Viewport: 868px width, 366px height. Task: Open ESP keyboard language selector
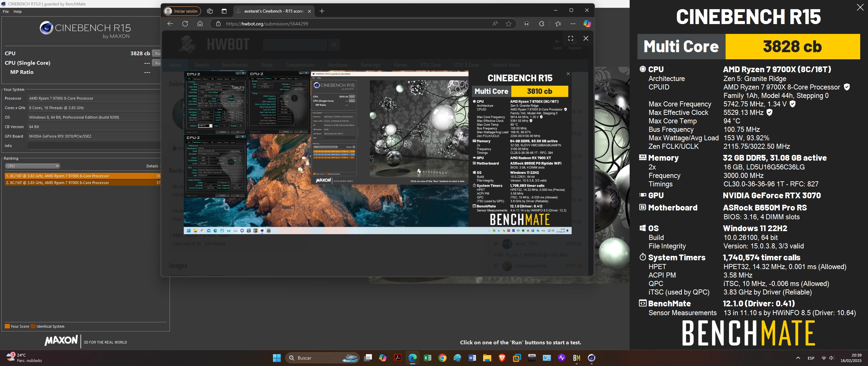(811, 358)
